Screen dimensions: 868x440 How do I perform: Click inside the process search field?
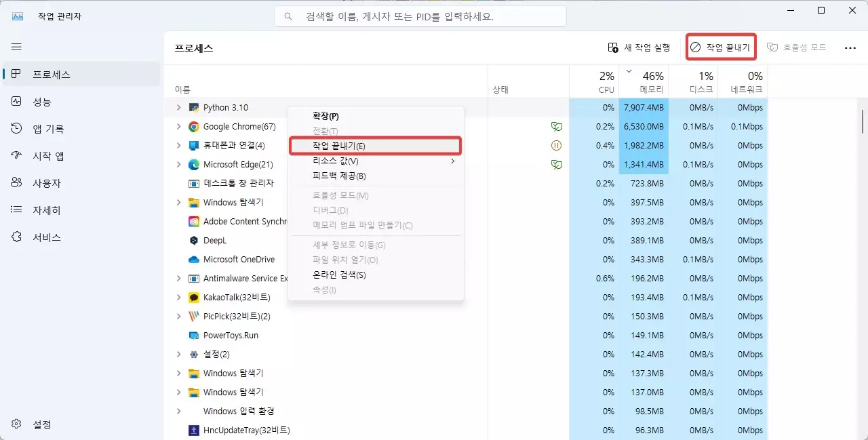click(x=420, y=16)
